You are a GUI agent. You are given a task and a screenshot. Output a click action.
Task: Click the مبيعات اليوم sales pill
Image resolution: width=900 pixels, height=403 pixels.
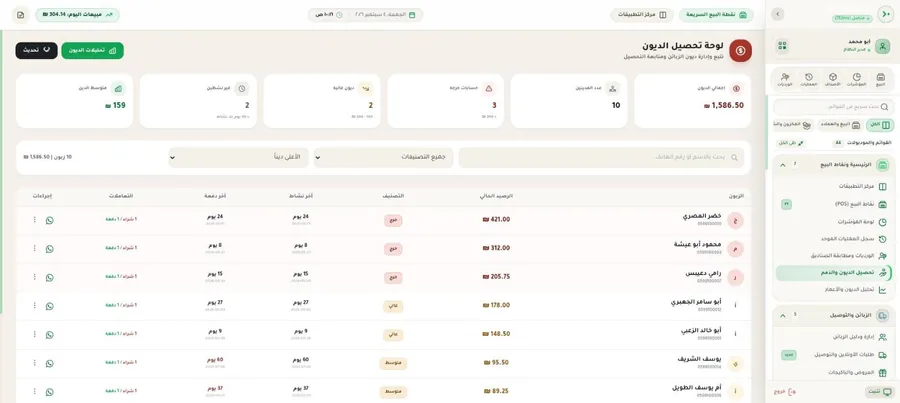(x=77, y=15)
